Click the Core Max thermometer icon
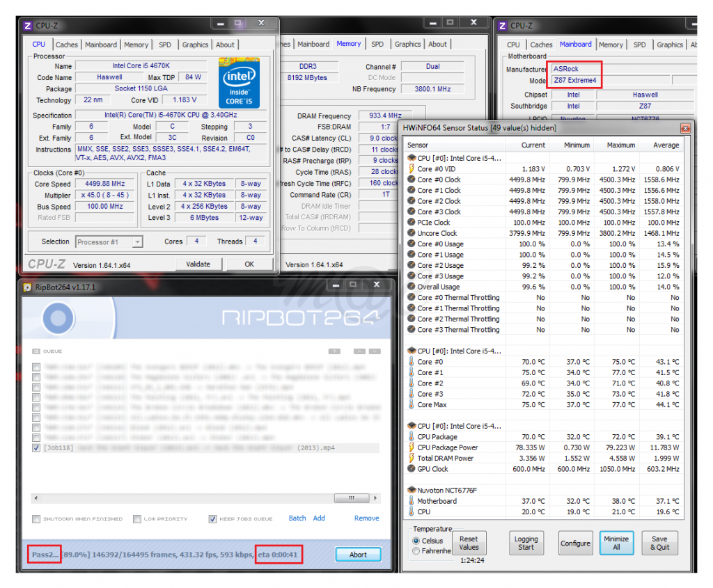The image size is (713, 588). tap(412, 405)
